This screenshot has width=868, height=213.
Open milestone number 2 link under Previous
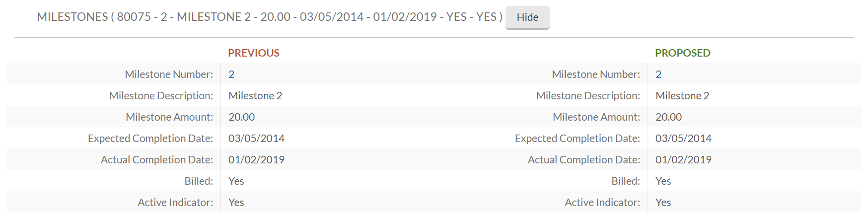tap(231, 74)
